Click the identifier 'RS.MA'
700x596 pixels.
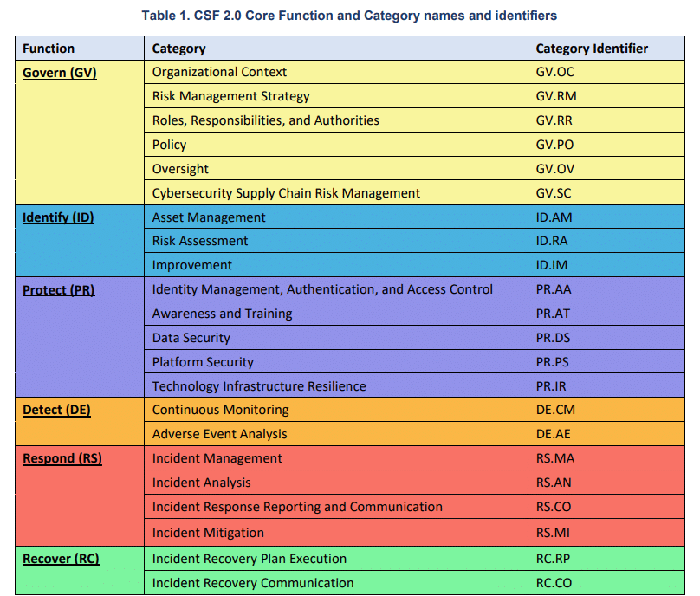coord(555,458)
